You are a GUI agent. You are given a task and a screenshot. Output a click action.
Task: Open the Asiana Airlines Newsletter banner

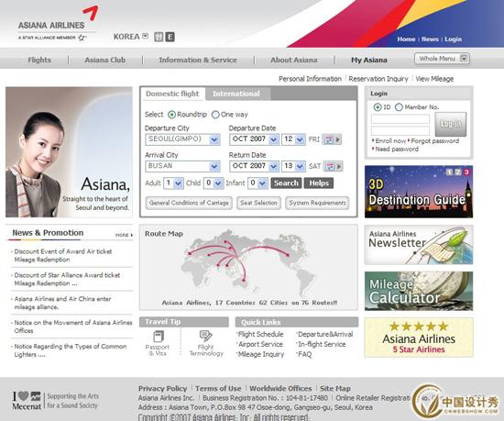(419, 245)
